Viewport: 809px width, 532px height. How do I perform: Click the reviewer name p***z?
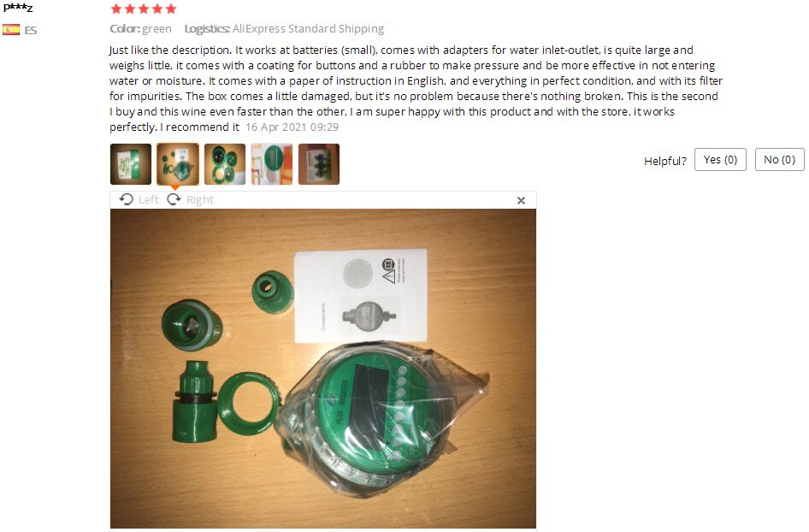coord(18,7)
